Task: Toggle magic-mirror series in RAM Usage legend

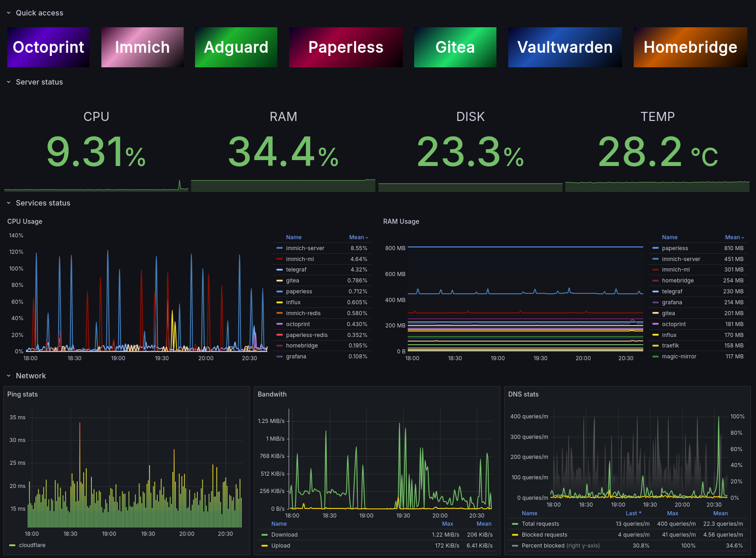Action: click(679, 357)
